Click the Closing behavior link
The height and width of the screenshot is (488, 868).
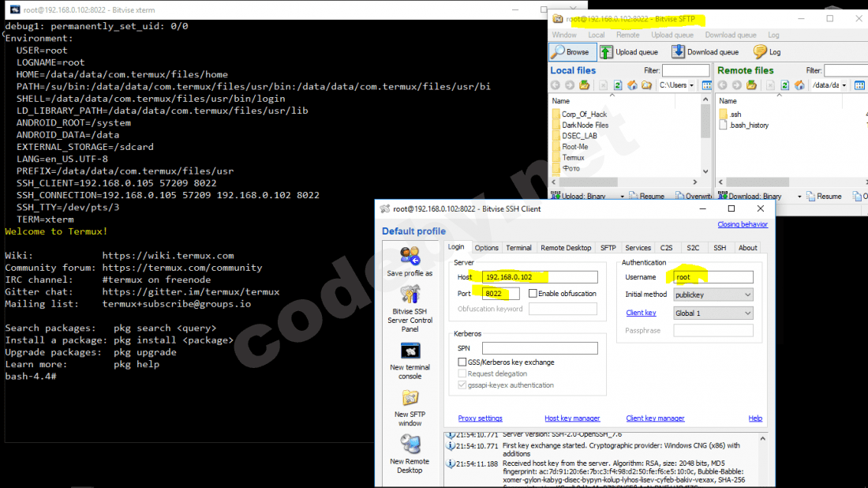click(x=743, y=224)
